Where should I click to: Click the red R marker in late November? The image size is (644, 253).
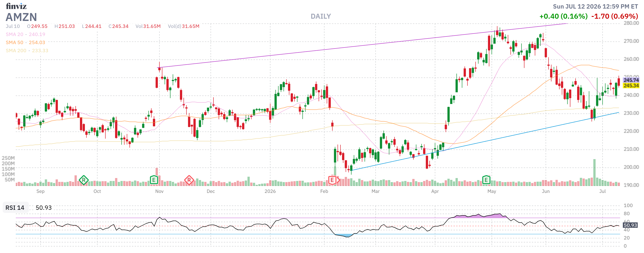[189, 180]
